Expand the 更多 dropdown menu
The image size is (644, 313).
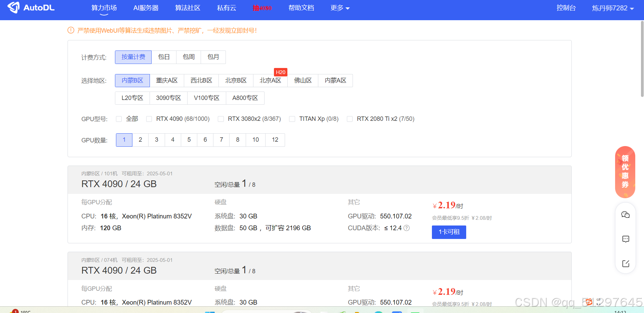pos(340,8)
